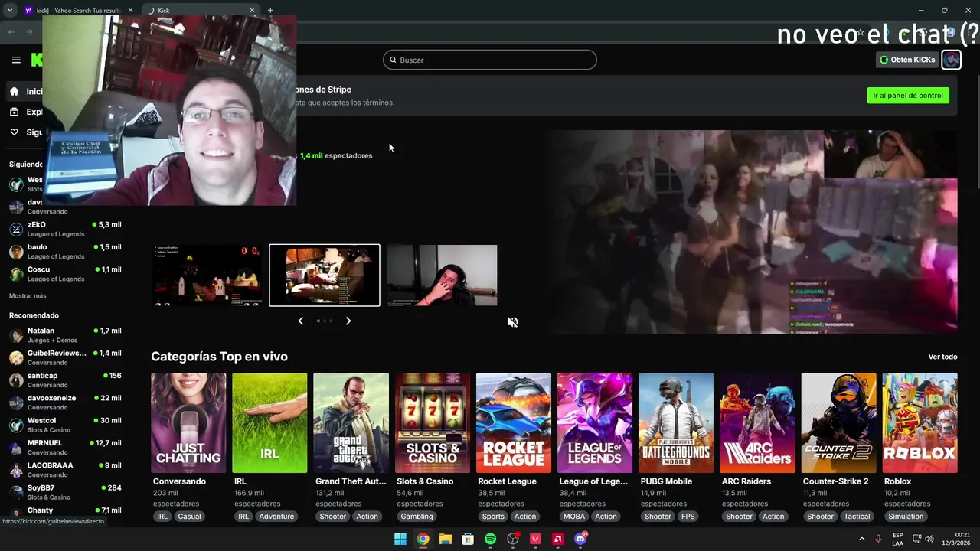Image resolution: width=980 pixels, height=551 pixels.
Task: Click Ir al panel de control
Action: pyautogui.click(x=908, y=96)
